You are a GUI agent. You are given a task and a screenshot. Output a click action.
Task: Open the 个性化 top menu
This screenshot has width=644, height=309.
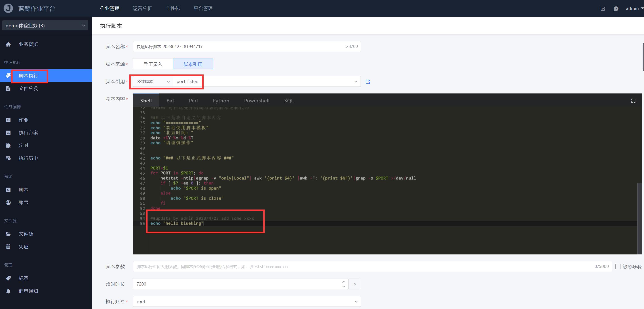click(x=173, y=8)
